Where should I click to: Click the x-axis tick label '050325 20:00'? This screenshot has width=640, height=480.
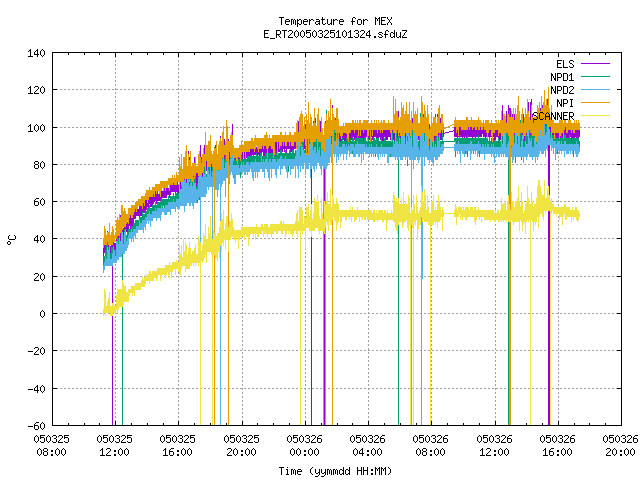click(241, 446)
